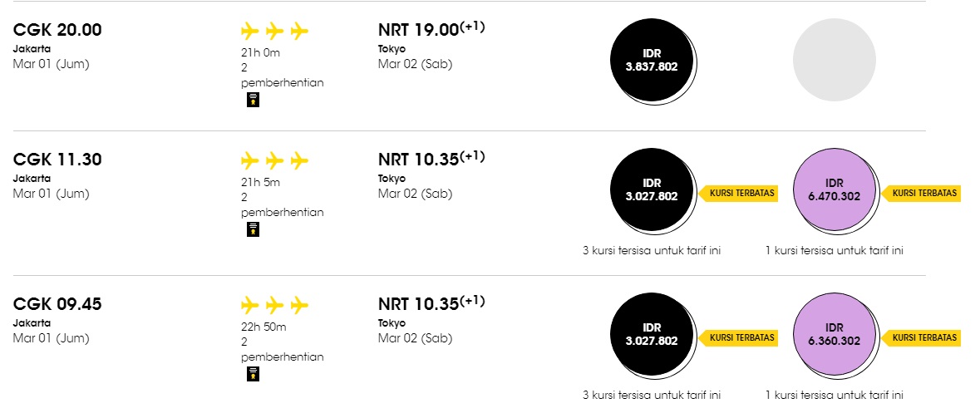Open the 2 pemberhentian details for the 21h 0m flight
Viewport: 980px width, 418px height.
coord(283,75)
